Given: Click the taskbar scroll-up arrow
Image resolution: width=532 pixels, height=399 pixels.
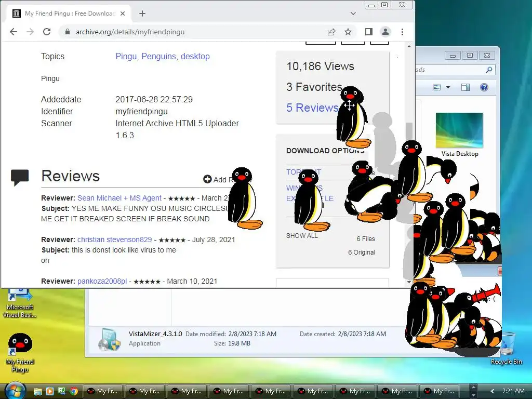Looking at the screenshot, I should (x=474, y=388).
